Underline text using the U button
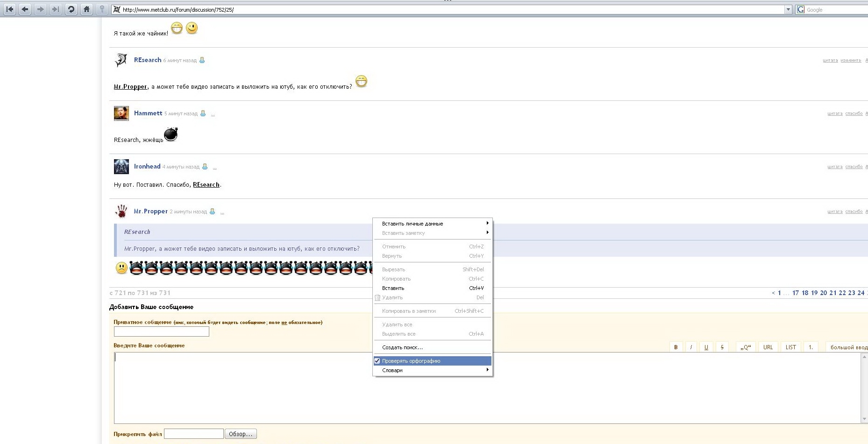 click(706, 347)
